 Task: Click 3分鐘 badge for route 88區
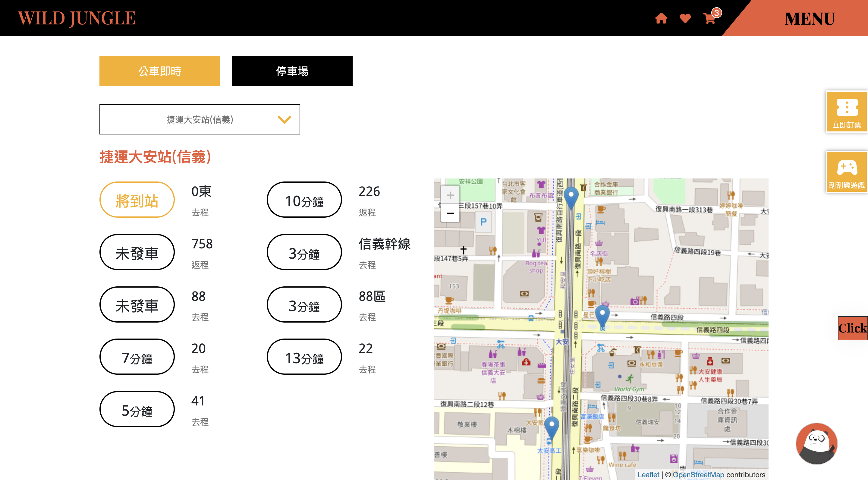[x=304, y=304]
